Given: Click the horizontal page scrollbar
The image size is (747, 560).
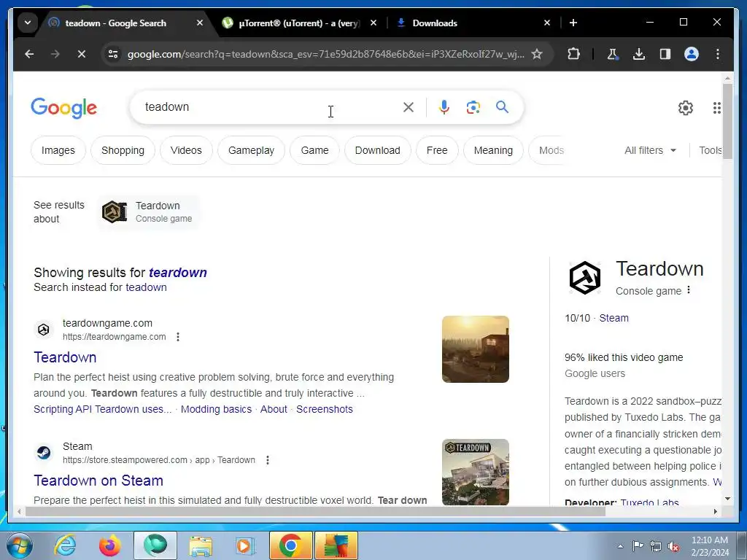Looking at the screenshot, I should coord(315,511).
